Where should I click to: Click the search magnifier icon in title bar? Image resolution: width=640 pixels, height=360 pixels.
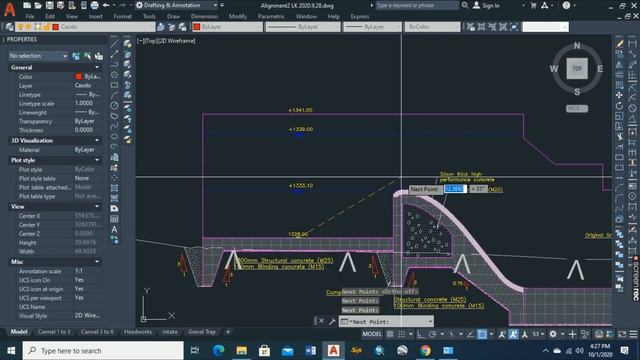(465, 5)
